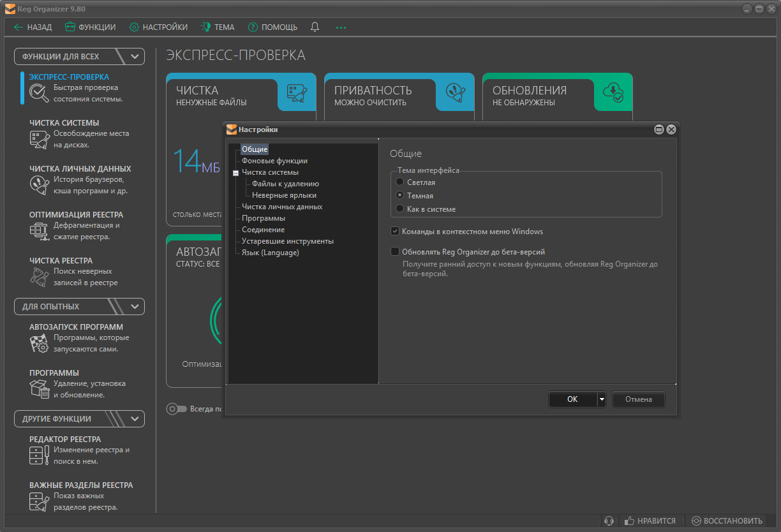Select Общие in the settings tree
Viewport: 781px width, 532px height.
click(255, 149)
